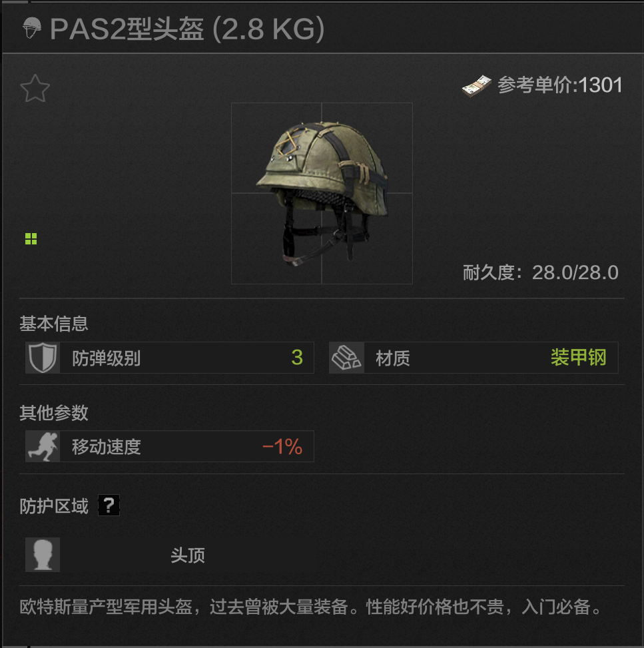Screen dimensions: 644x648
Task: Click the 防护区域 section heading
Action: [x=54, y=506]
